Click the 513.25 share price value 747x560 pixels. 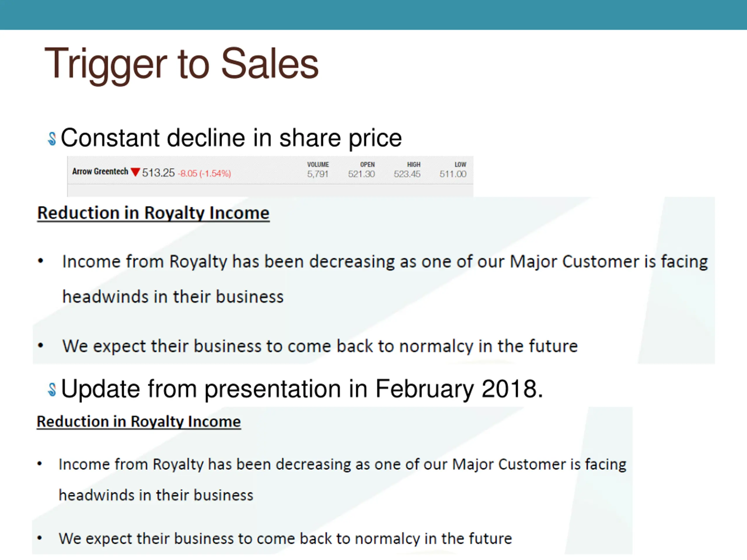pyautogui.click(x=158, y=173)
